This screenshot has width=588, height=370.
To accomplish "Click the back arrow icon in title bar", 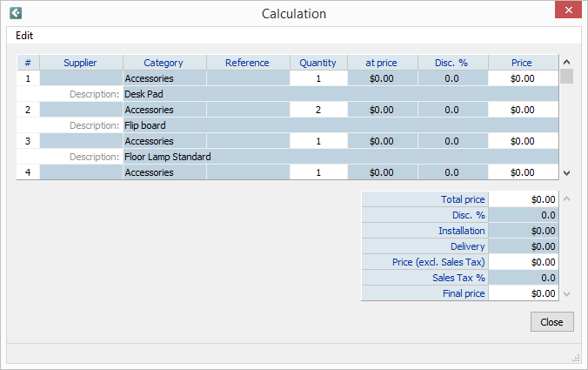I will pos(15,13).
